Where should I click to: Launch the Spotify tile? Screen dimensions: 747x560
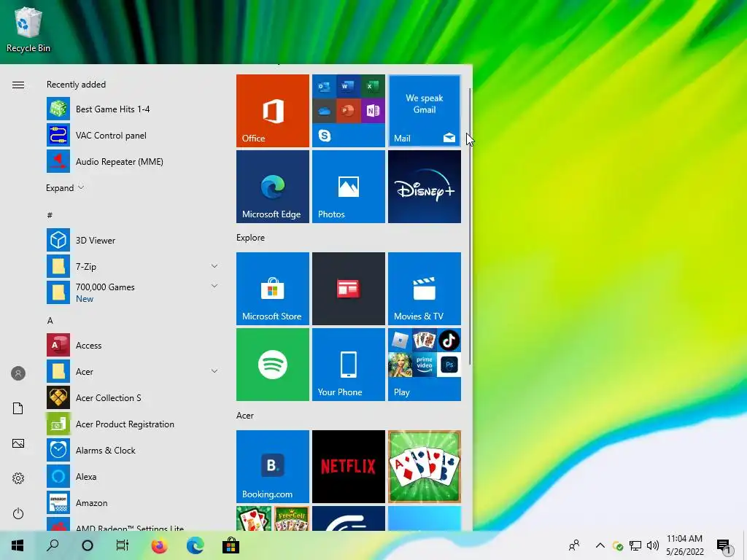coord(273,365)
